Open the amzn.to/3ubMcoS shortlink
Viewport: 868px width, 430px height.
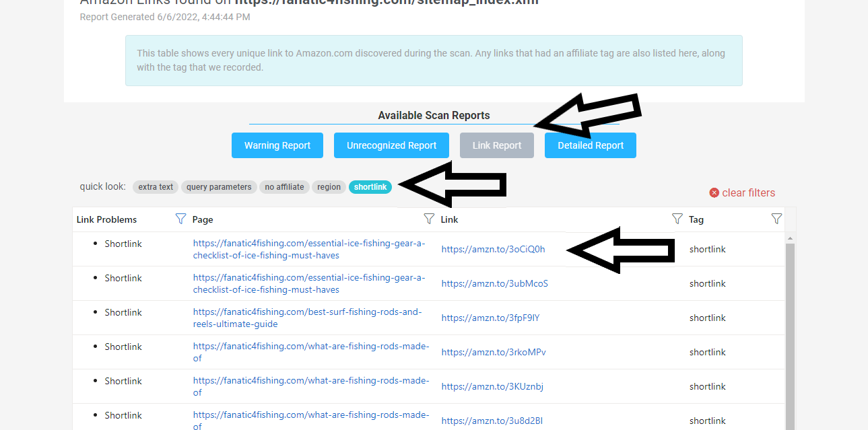[x=495, y=283]
